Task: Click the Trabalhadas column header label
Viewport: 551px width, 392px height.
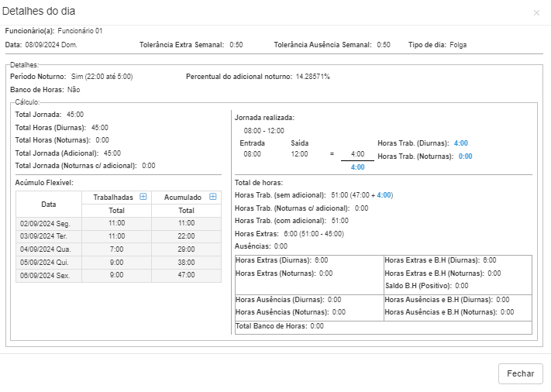Action: coord(112,198)
